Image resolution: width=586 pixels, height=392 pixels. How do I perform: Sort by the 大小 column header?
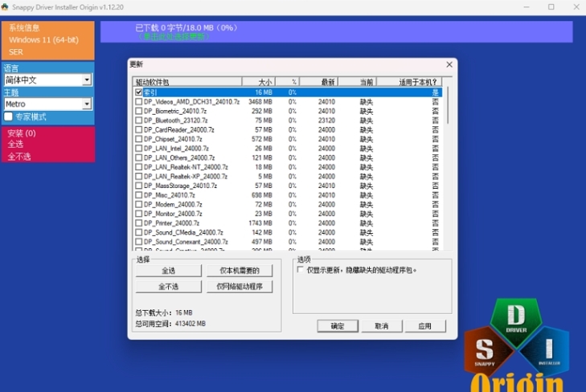pyautogui.click(x=259, y=82)
